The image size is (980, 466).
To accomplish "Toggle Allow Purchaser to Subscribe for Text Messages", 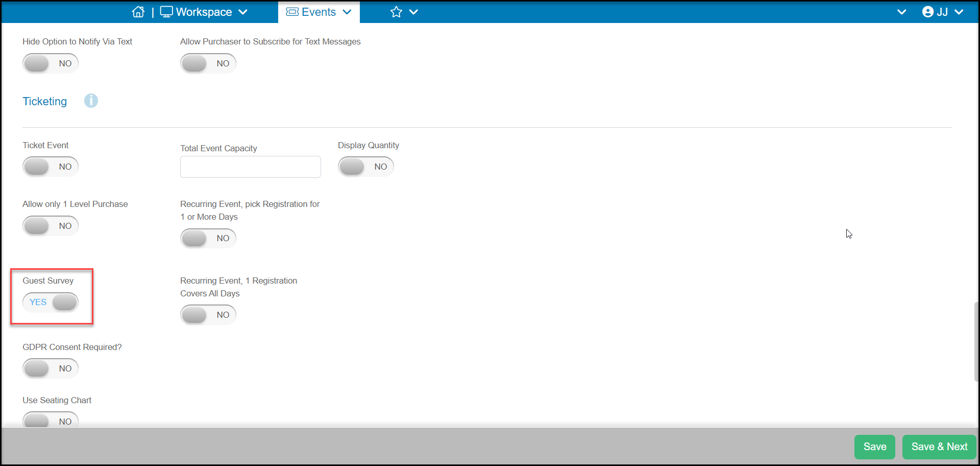I will [x=208, y=63].
